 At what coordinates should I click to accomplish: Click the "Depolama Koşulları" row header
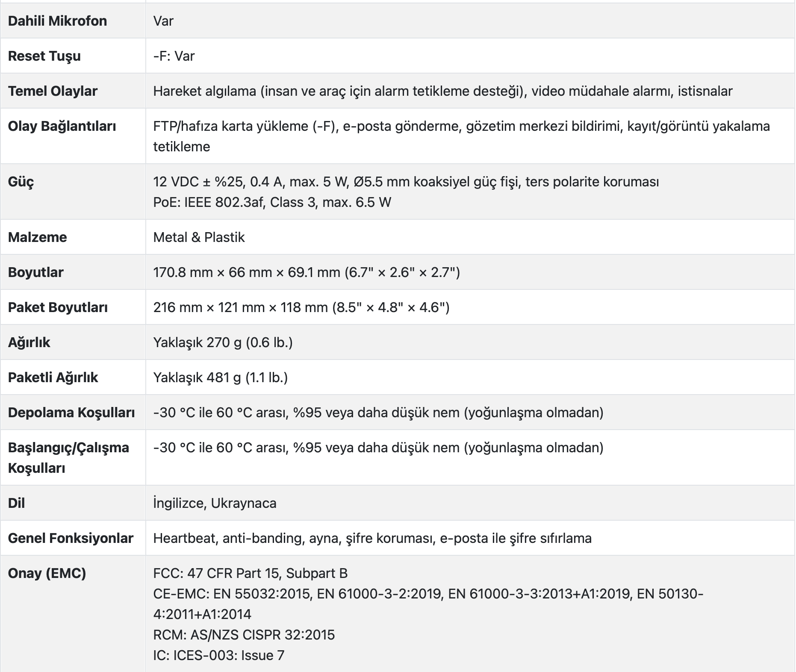[x=71, y=413]
